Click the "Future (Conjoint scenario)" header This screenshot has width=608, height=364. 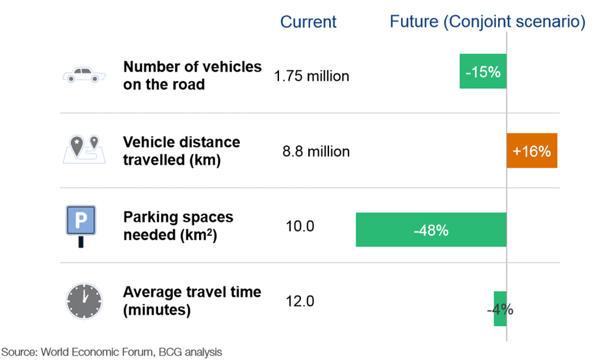(487, 21)
